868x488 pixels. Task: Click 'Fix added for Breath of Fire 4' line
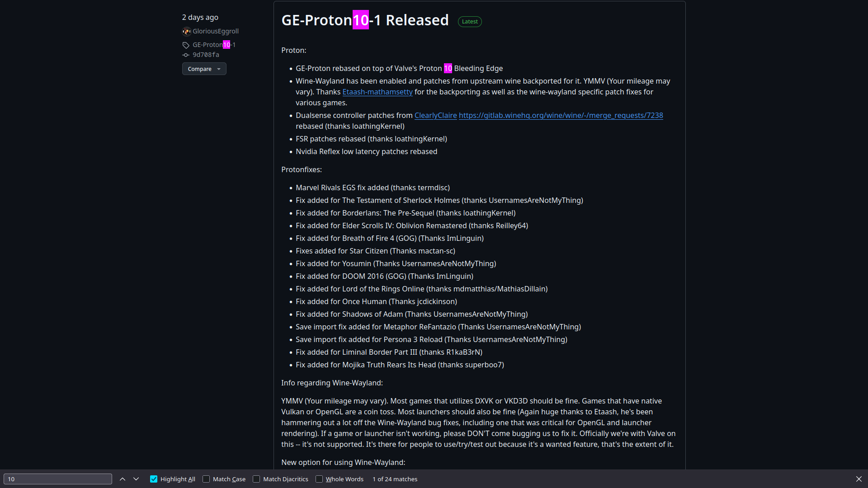pyautogui.click(x=390, y=238)
